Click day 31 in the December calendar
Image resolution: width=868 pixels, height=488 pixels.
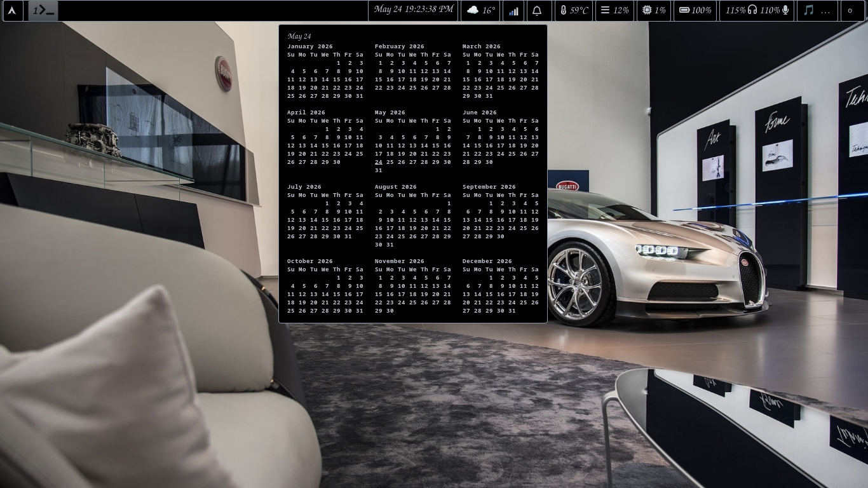(x=512, y=311)
